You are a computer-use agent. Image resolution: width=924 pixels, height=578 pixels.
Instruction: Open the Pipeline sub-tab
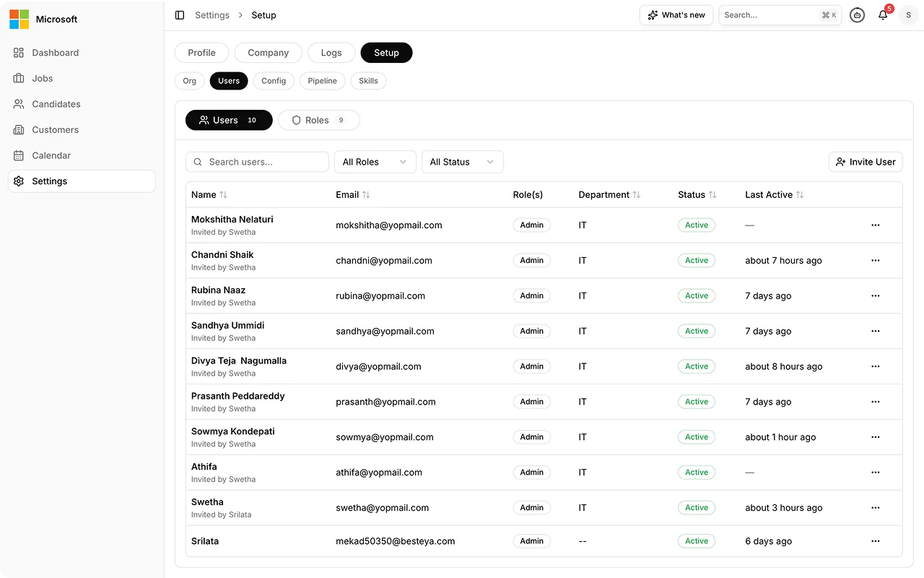click(323, 81)
